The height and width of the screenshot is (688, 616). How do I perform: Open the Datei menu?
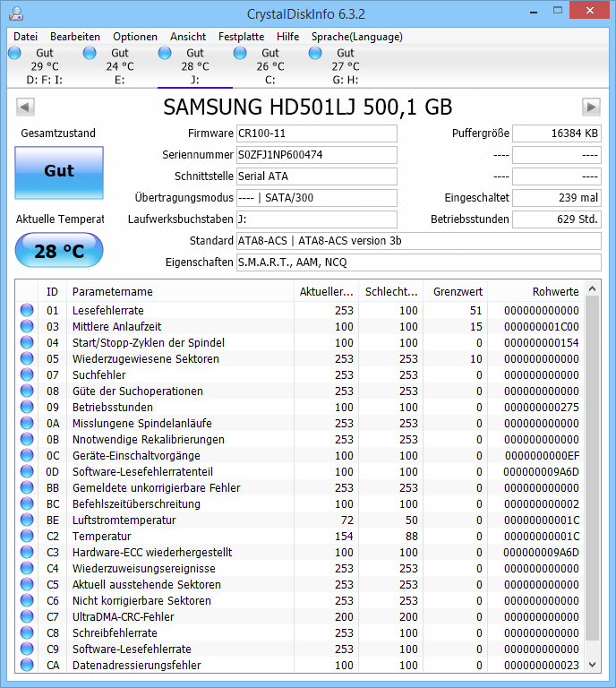(x=25, y=37)
